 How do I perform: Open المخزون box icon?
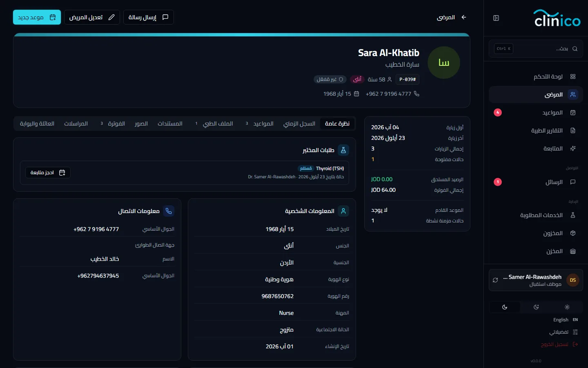pos(573,233)
